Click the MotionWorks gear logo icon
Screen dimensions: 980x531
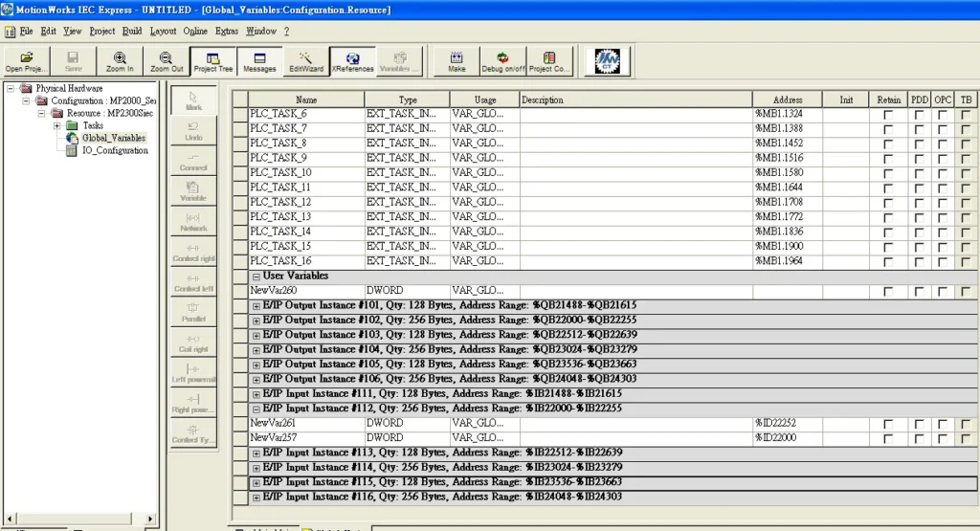(607, 61)
